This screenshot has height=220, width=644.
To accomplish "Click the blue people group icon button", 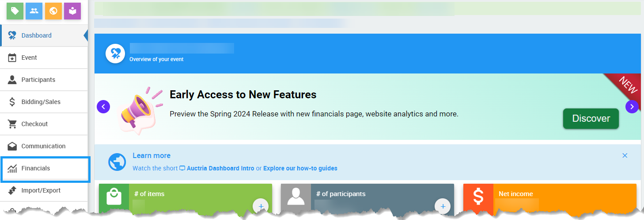I will [x=34, y=11].
